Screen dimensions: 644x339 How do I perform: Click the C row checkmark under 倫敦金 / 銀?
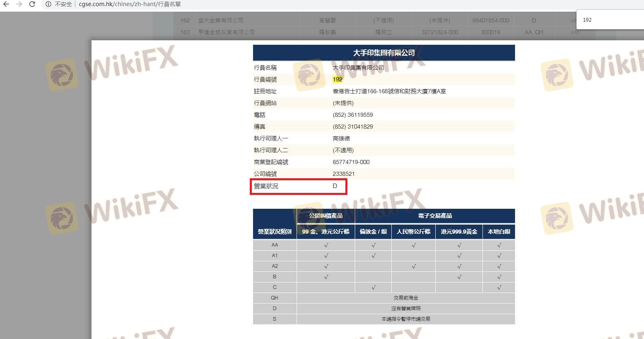tap(373, 287)
